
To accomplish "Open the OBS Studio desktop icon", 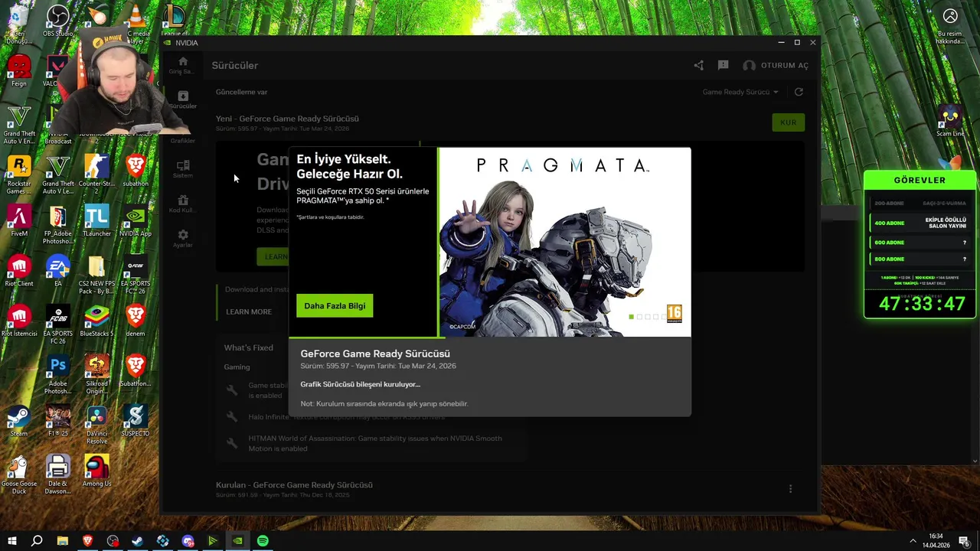I will (x=57, y=21).
